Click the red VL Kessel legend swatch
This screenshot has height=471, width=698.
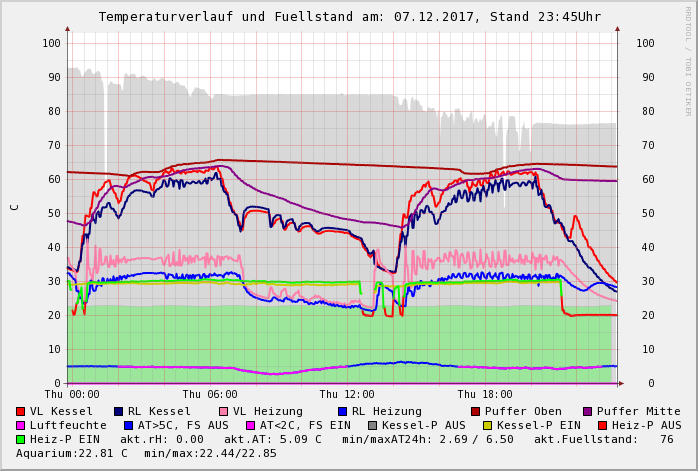(21, 411)
